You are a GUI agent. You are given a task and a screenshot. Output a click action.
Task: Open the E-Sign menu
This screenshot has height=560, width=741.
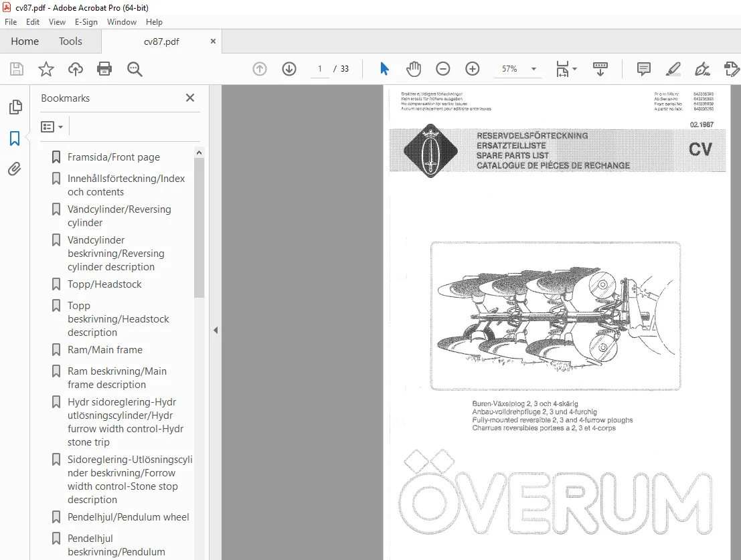point(86,21)
